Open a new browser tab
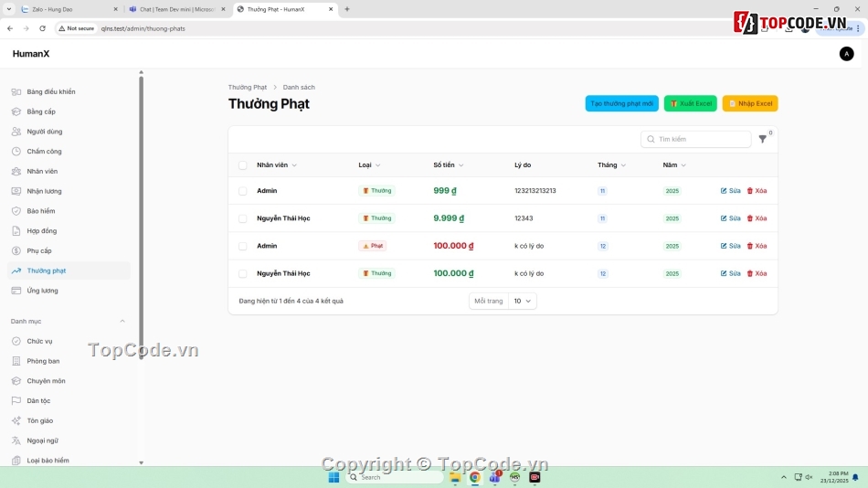The height and width of the screenshot is (488, 868). point(347,9)
